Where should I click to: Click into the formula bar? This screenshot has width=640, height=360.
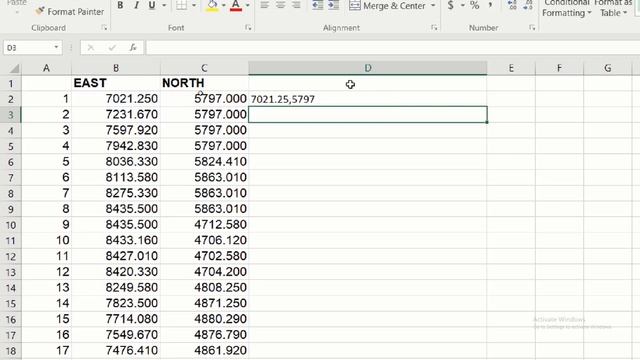click(393, 48)
